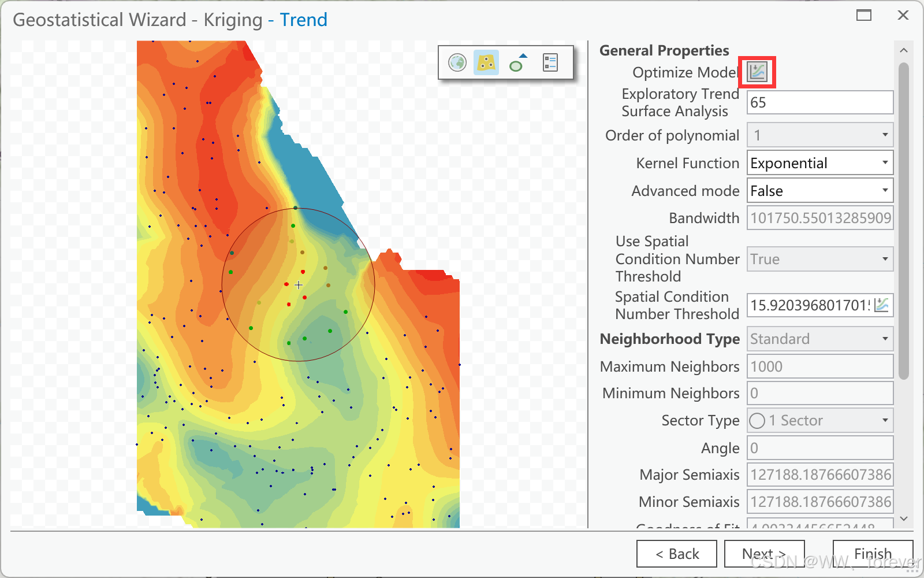The height and width of the screenshot is (578, 924).
Task: Click the Finish button
Action: tap(873, 554)
